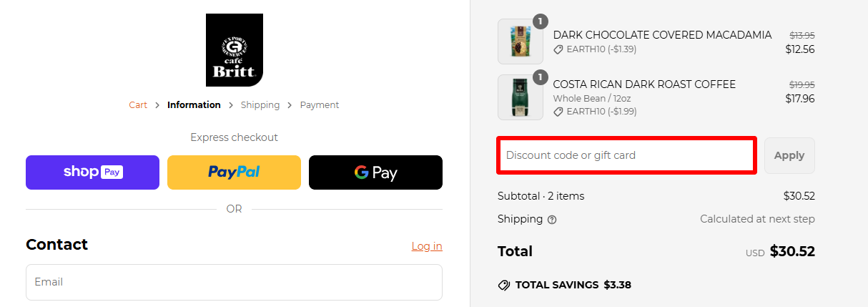The width and height of the screenshot is (868, 307).
Task: Click the Café Britt logo
Action: [x=234, y=50]
